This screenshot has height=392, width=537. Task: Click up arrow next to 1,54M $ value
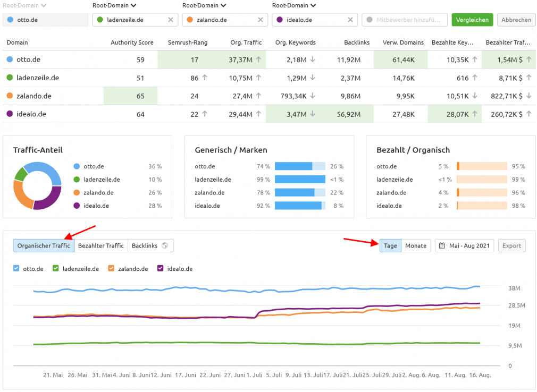coord(529,59)
